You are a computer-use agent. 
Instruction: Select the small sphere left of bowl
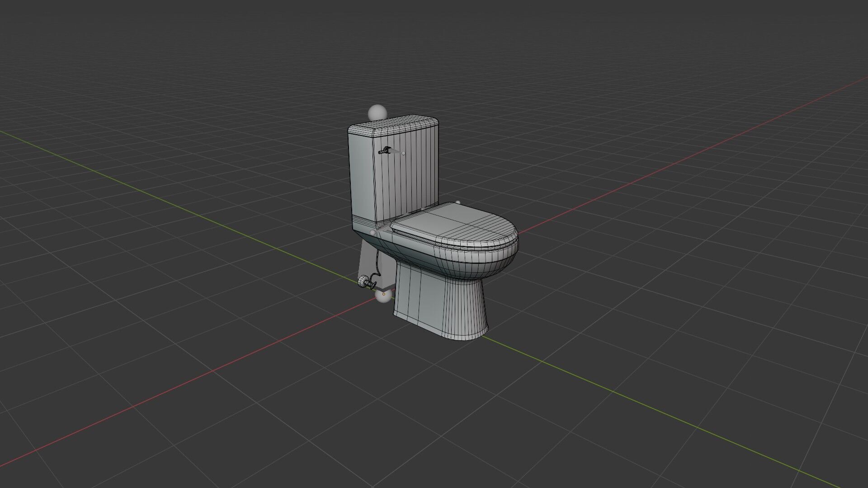(373, 232)
